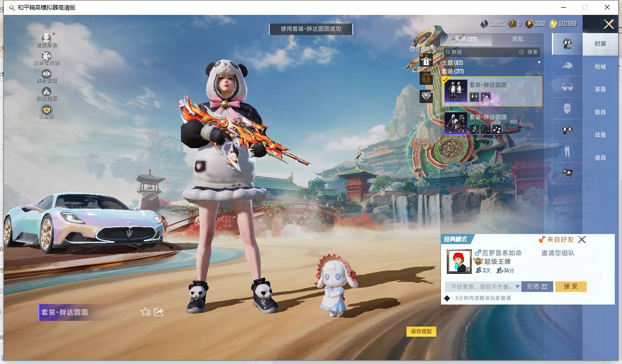Image resolution: width=622 pixels, height=364 pixels.
Task: Click the third item icon under 胖达团团
Action: pyautogui.click(x=497, y=129)
